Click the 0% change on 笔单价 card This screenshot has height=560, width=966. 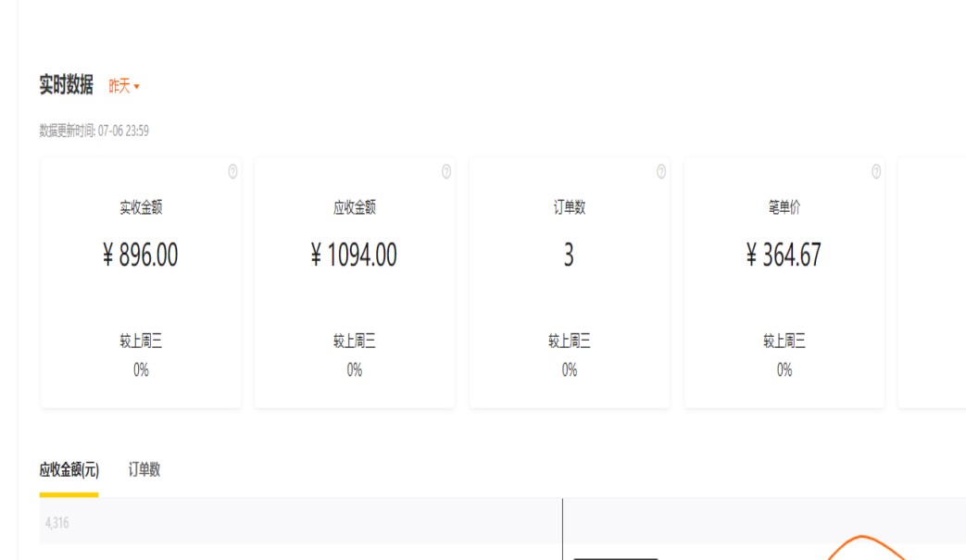pos(784,370)
